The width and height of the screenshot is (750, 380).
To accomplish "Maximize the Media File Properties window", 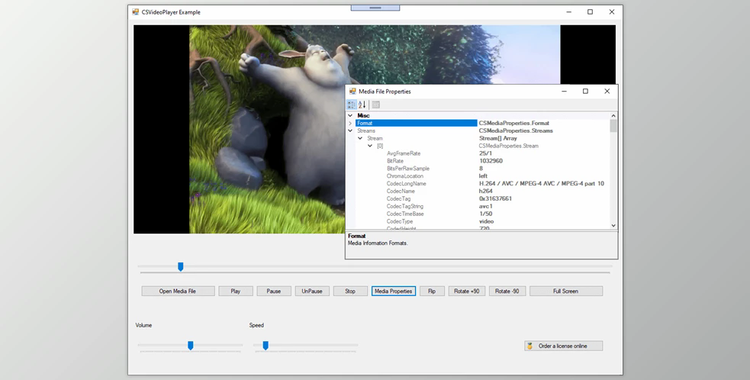I will 585,91.
